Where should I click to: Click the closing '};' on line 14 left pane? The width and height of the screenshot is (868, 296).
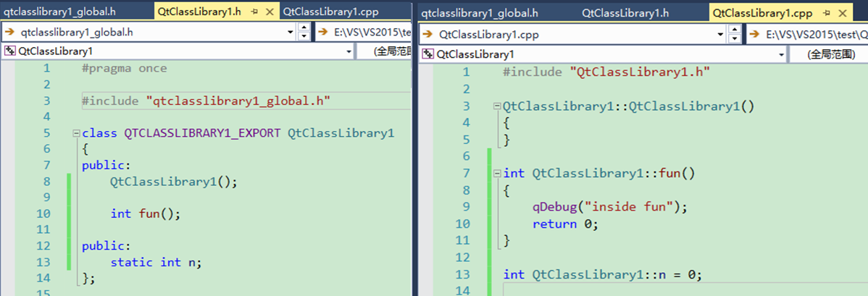point(89,278)
